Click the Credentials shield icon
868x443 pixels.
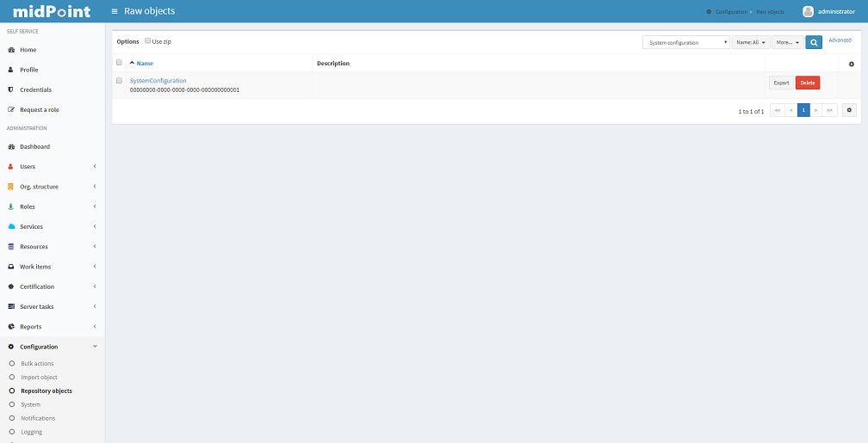point(11,89)
